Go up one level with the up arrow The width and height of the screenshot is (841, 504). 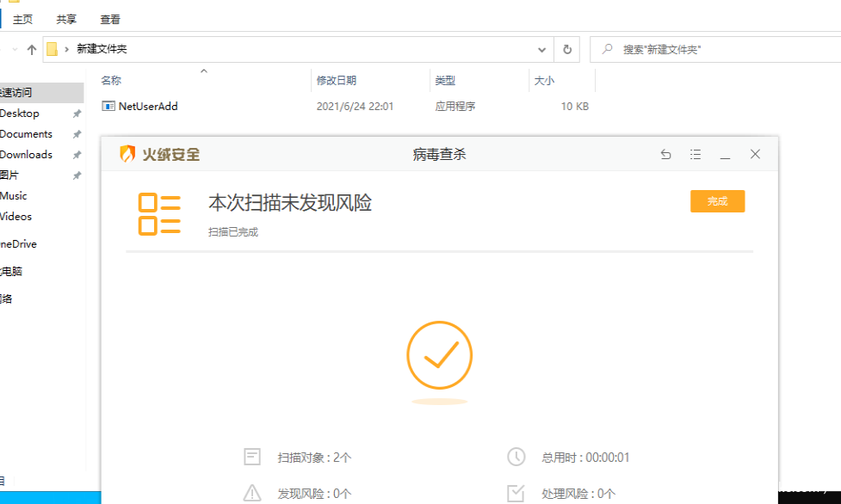[32, 50]
